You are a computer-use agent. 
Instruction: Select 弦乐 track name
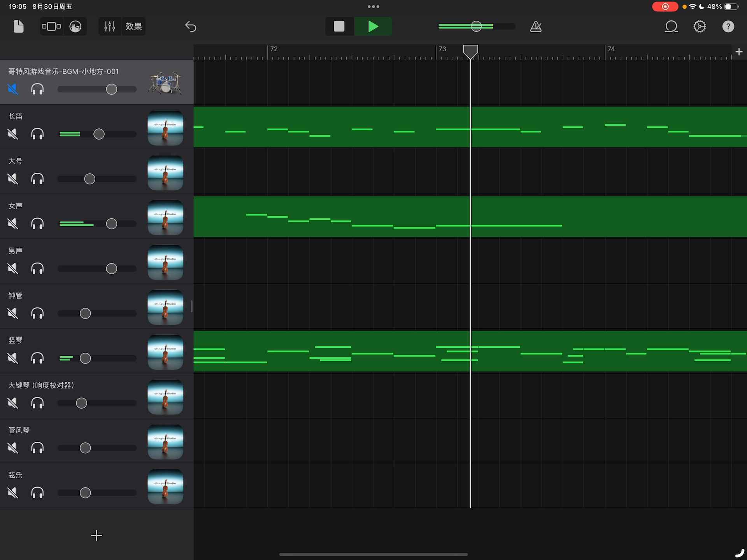(15, 475)
